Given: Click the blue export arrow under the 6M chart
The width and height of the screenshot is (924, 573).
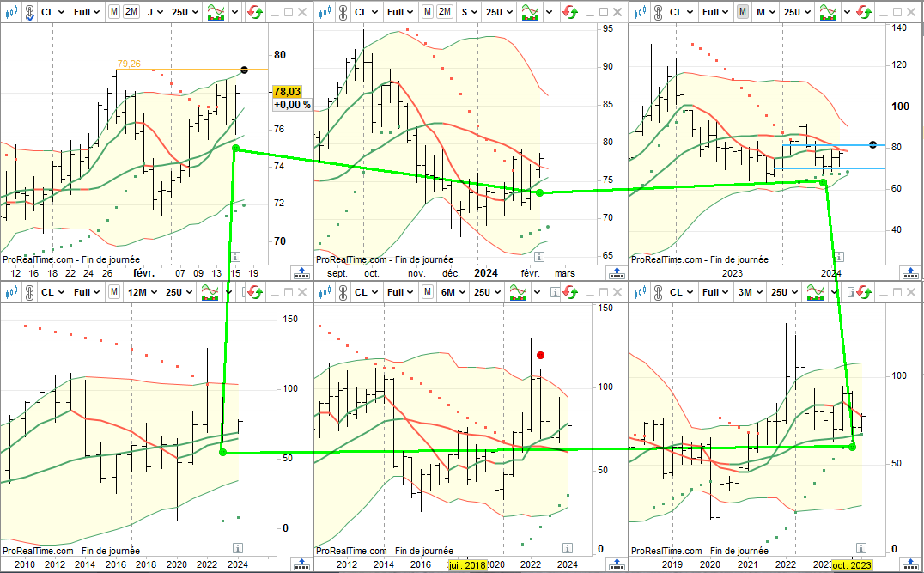Looking at the screenshot, I should 617,564.
